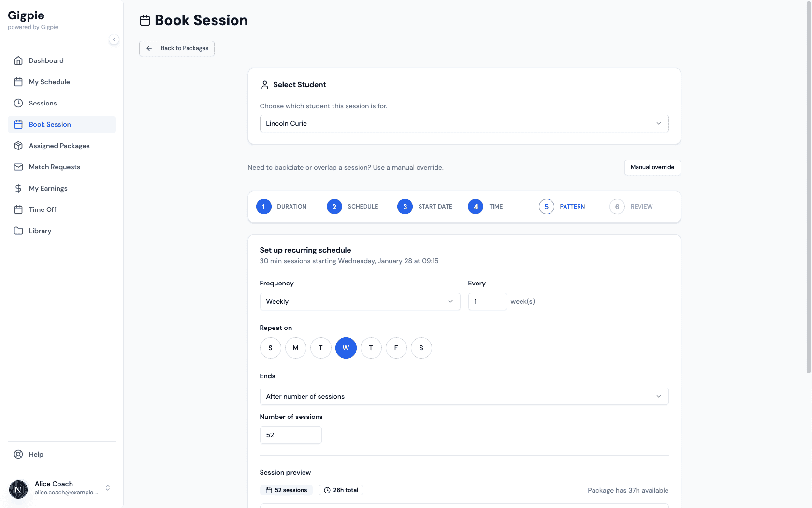Click the page vertical scrollbar
This screenshot has width=812, height=508.
pyautogui.click(x=808, y=194)
